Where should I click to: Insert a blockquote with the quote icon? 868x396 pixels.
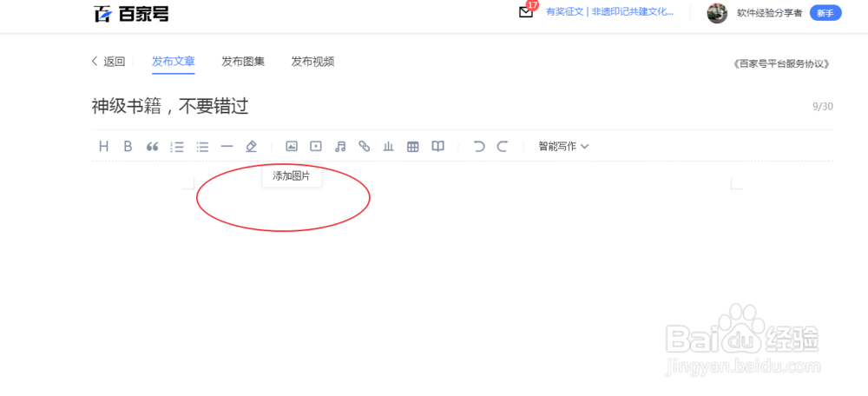coord(152,147)
